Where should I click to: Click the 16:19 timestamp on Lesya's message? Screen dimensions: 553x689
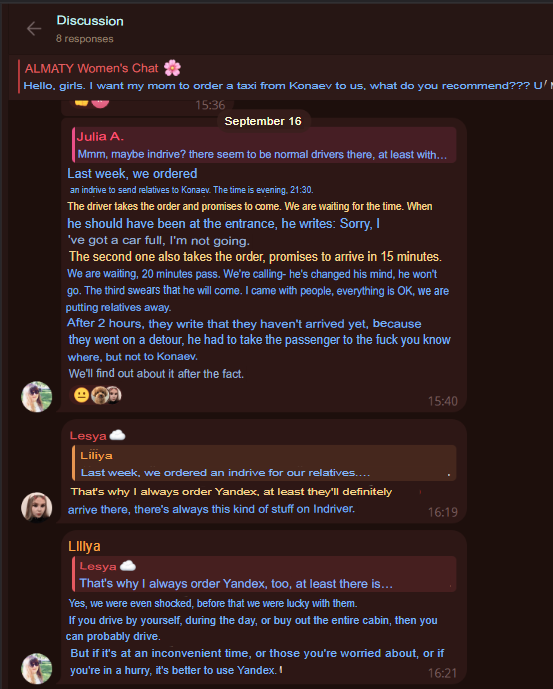[x=443, y=512]
